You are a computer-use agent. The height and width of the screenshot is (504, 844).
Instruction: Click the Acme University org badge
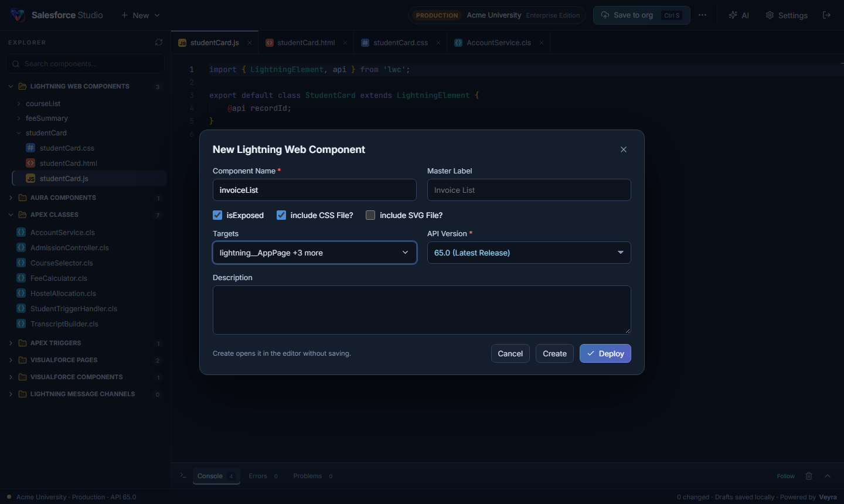pos(497,15)
